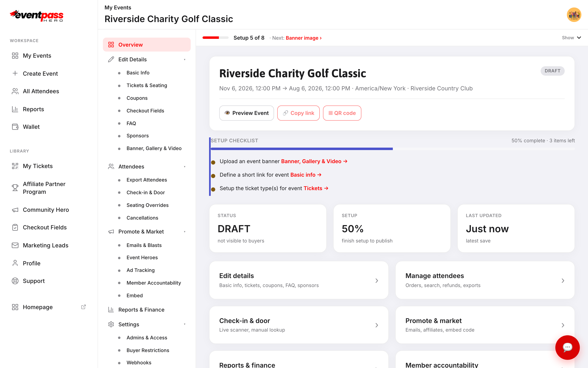Click the Affiliate Partner Program trophy icon

(15, 188)
